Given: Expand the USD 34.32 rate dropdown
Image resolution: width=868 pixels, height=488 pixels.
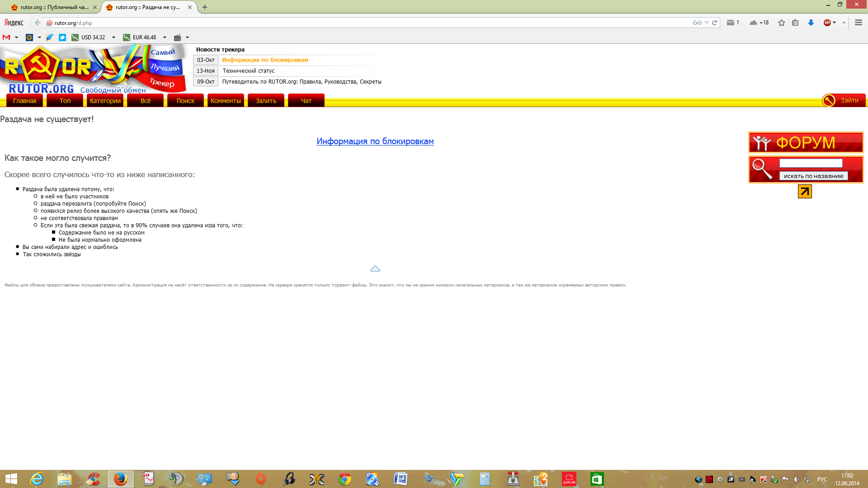Looking at the screenshot, I should coord(113,38).
